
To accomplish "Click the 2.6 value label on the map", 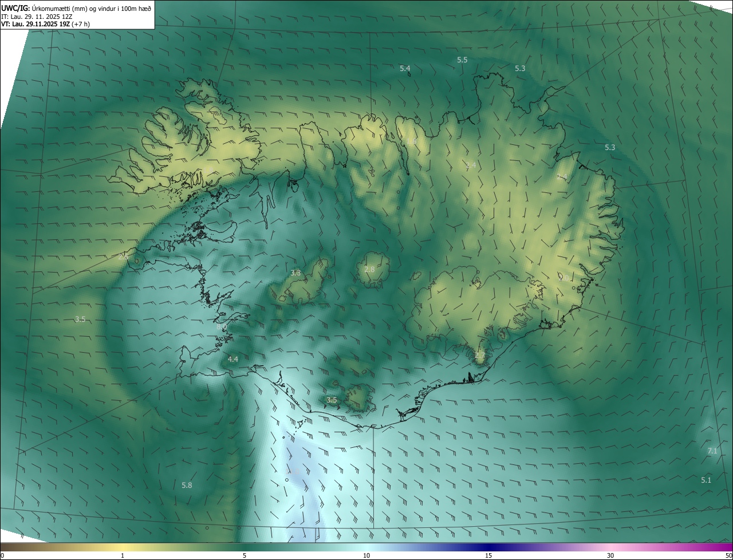I will coord(123,257).
